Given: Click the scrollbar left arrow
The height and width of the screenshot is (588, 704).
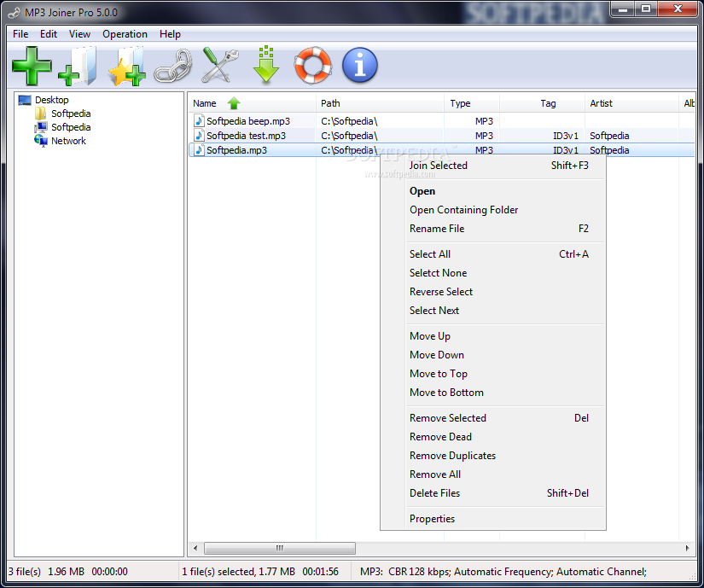Looking at the screenshot, I should tap(195, 548).
